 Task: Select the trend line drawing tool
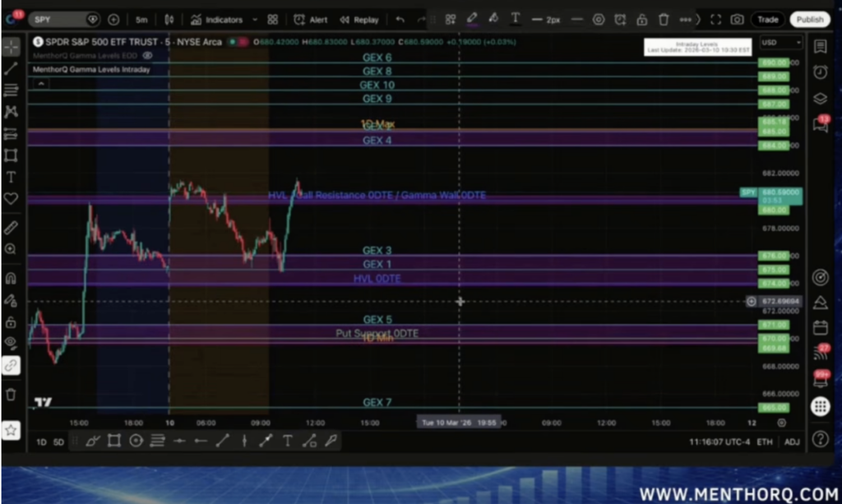tap(12, 68)
